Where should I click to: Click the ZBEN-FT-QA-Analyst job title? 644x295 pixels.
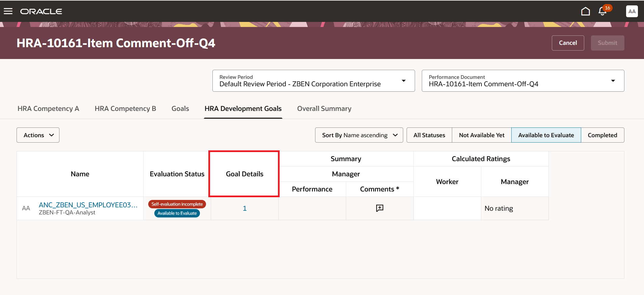67,212
